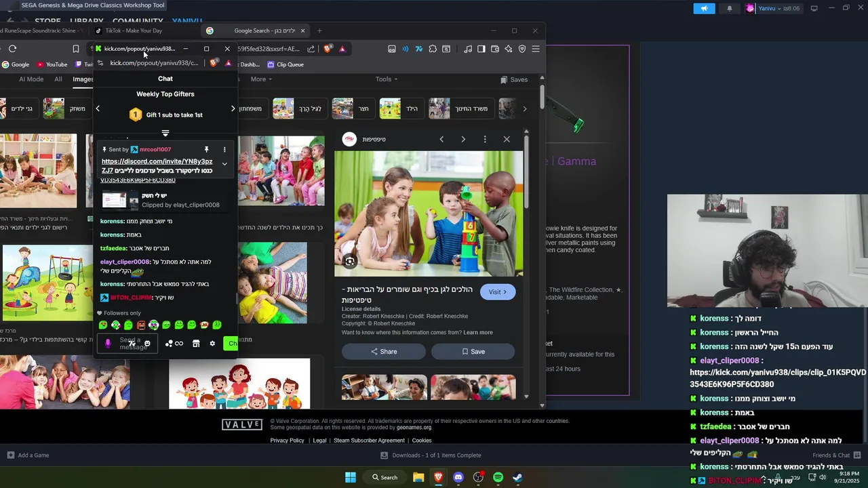The image size is (868, 488).
Task: Open the Steam Privacy Policy link
Action: (x=287, y=441)
